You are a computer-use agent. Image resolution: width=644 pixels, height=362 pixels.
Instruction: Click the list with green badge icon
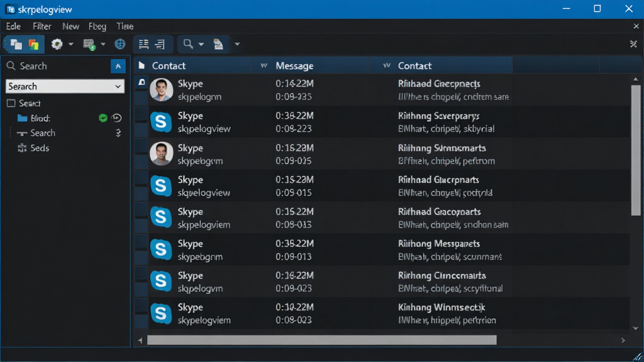(x=89, y=45)
